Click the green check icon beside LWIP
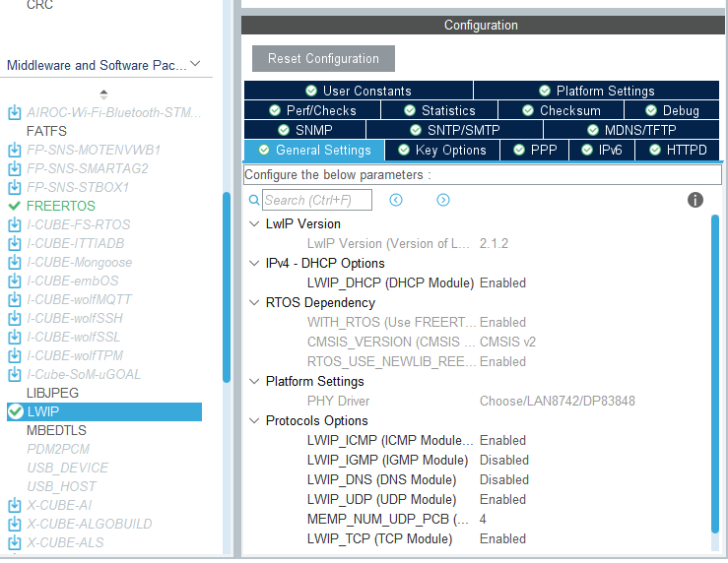The height and width of the screenshot is (563, 728). pos(16,411)
